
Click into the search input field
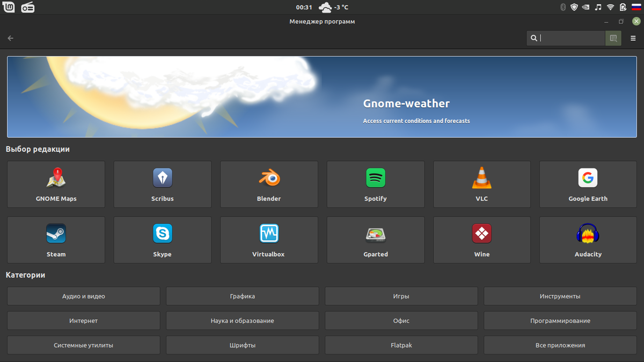(566, 38)
